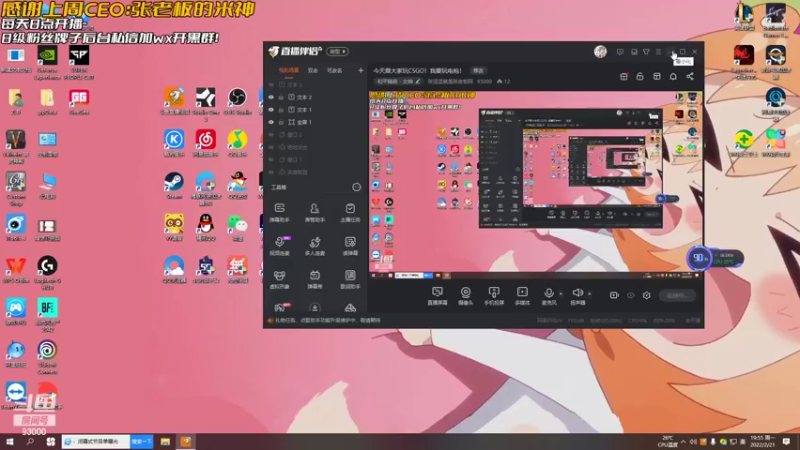
Task: Click the record video icon near start button
Action: (x=614, y=295)
